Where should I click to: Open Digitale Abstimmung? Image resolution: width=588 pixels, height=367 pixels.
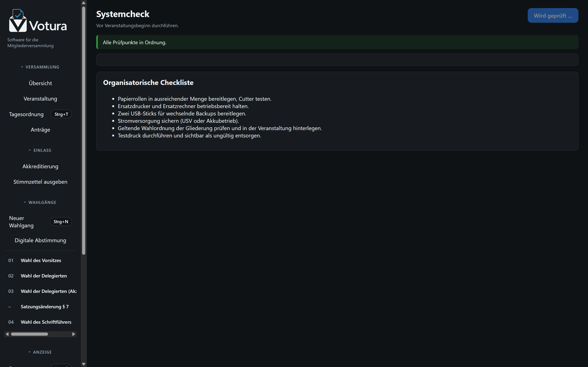(x=40, y=240)
